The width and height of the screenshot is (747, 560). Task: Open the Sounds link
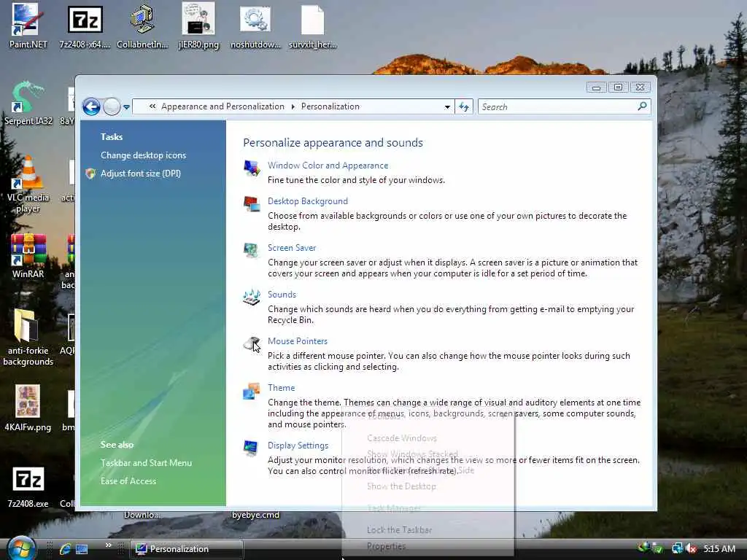282,295
